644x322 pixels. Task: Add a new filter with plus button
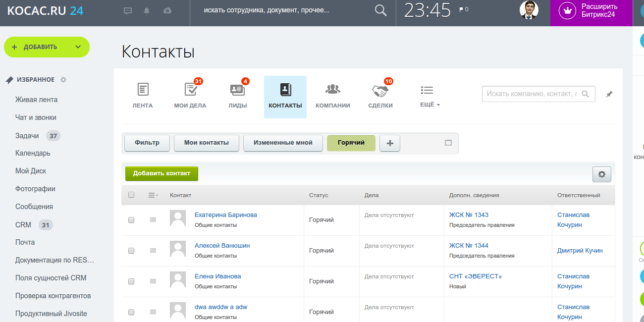tap(390, 143)
